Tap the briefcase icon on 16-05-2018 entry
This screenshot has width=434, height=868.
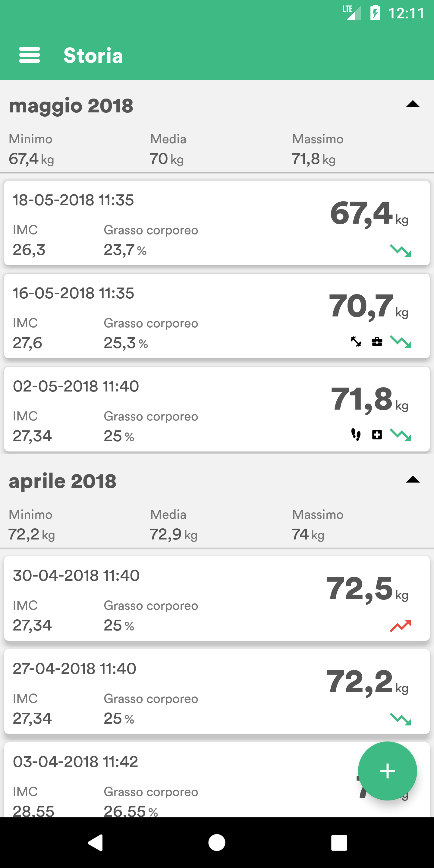pyautogui.click(x=377, y=342)
